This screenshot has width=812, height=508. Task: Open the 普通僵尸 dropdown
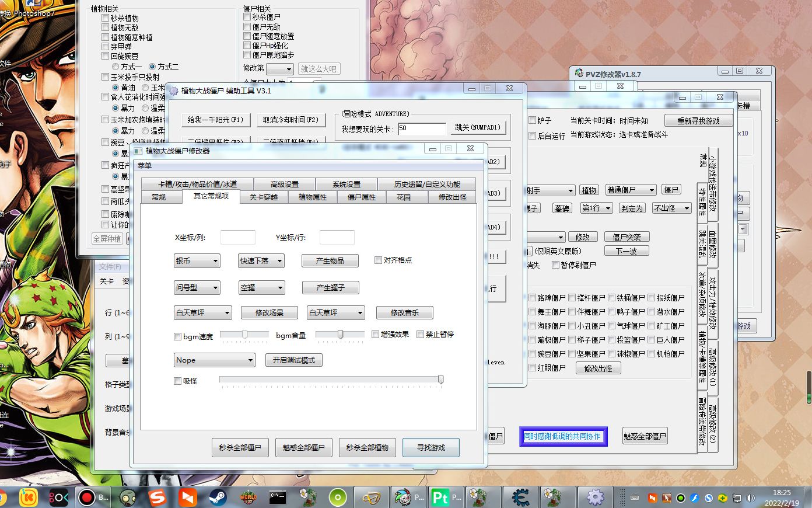coord(631,190)
